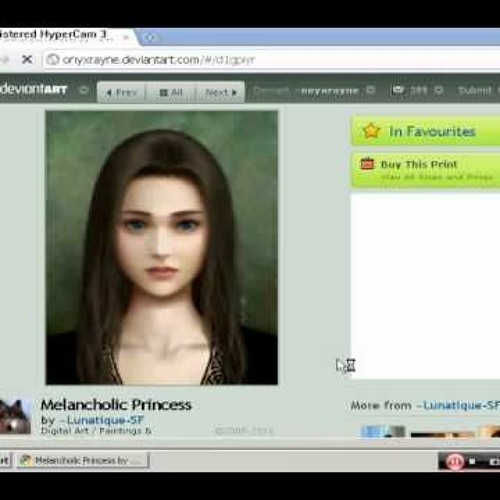The height and width of the screenshot is (500, 500).
Task: Click the page info icon in the address bar
Action: click(52, 60)
